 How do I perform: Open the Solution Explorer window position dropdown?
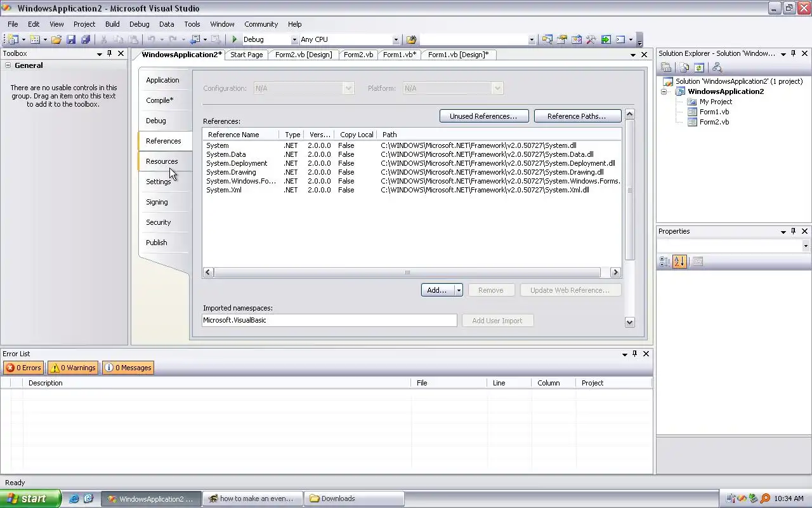click(783, 54)
